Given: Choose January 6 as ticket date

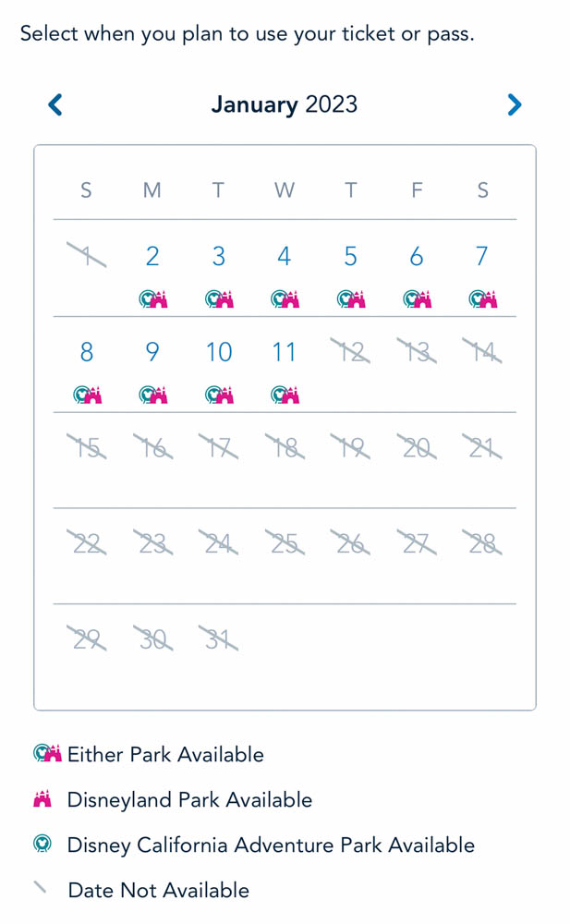Looking at the screenshot, I should tap(417, 256).
